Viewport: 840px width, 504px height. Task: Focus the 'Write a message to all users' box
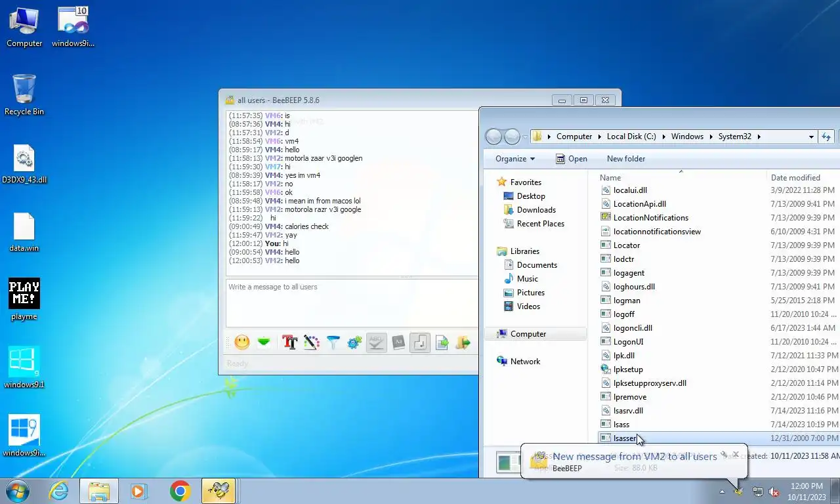point(352,303)
